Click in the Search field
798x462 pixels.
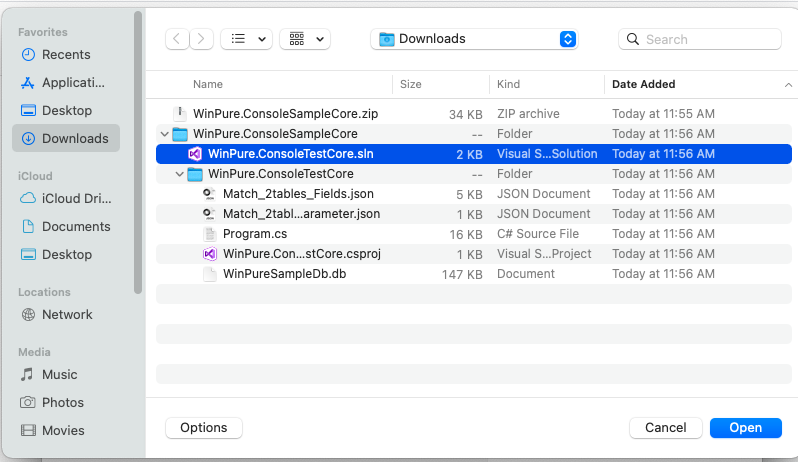(x=700, y=39)
